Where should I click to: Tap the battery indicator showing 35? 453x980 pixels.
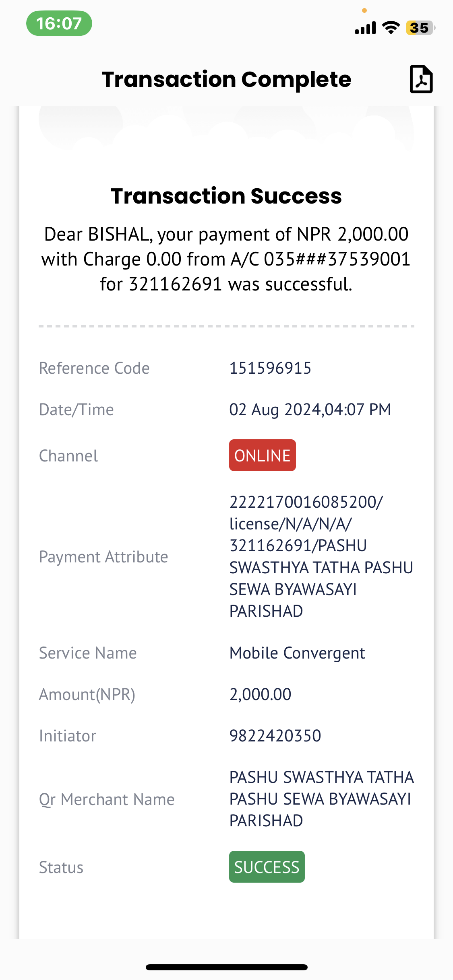coord(420,28)
